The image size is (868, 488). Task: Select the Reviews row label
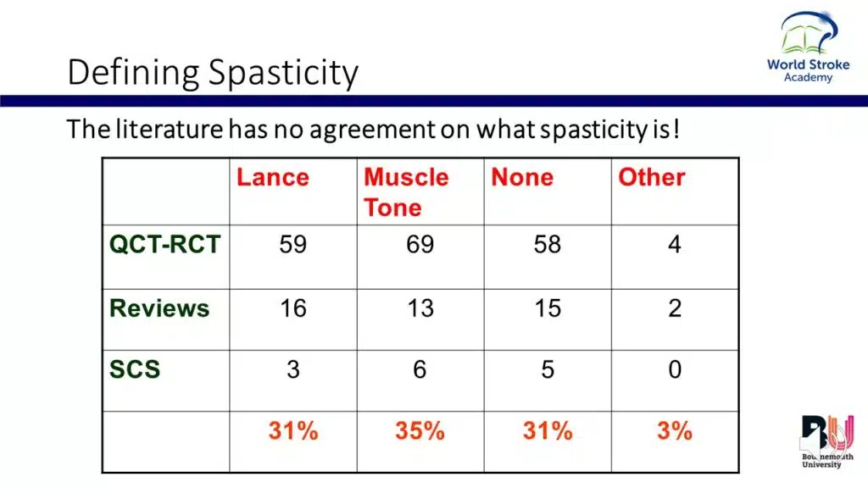pyautogui.click(x=159, y=308)
